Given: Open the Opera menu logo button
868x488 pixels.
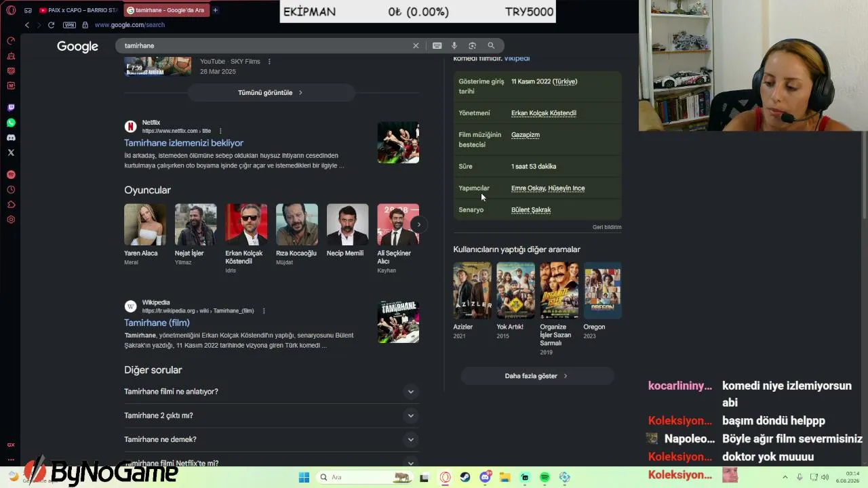Looking at the screenshot, I should [11, 10].
